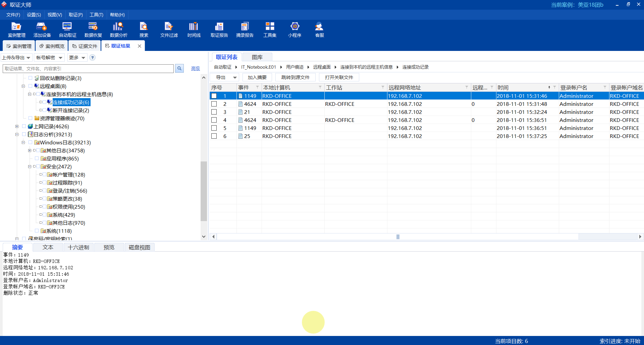Check the row 2 checkbox
Screen dimensions: 644x345
click(x=214, y=104)
